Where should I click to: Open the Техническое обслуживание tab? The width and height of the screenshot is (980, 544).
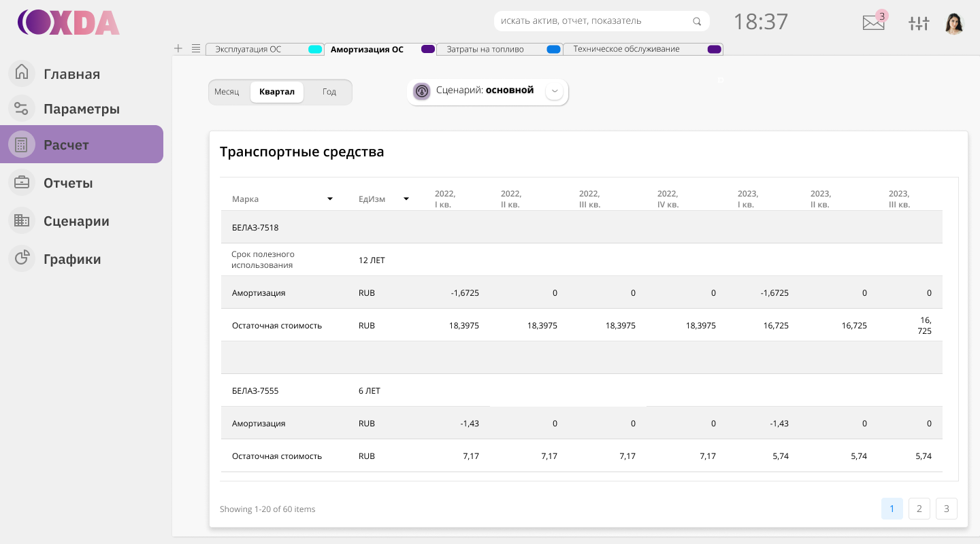point(626,49)
